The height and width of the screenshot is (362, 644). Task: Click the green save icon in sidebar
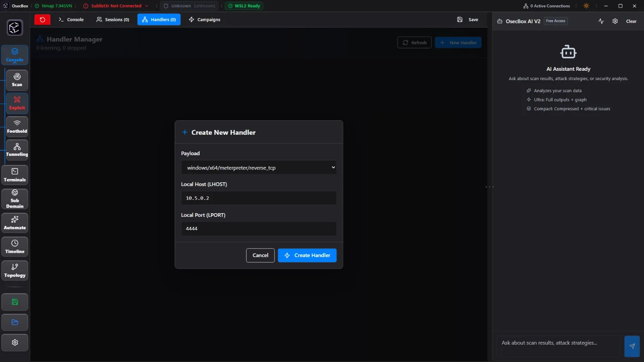tap(15, 302)
